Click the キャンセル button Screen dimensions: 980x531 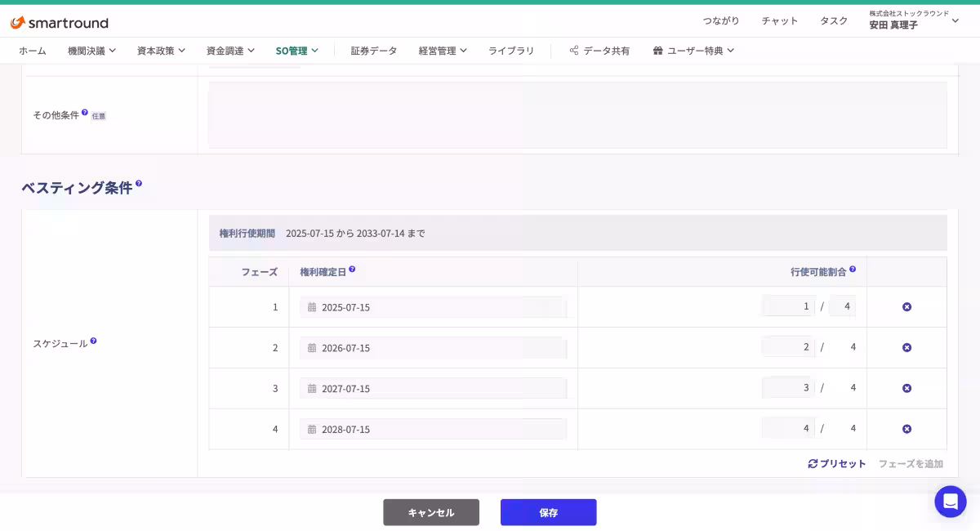coord(431,512)
